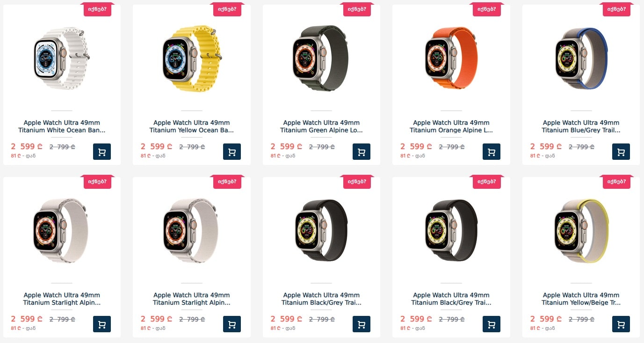Screen dimensions: 644x343
Task: Add Yellow/Beige Trail watch to cart
Action: 621,324
